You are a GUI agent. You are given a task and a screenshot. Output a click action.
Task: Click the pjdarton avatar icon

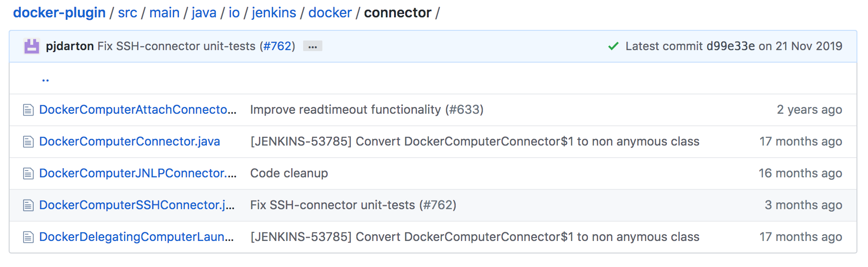click(x=32, y=46)
